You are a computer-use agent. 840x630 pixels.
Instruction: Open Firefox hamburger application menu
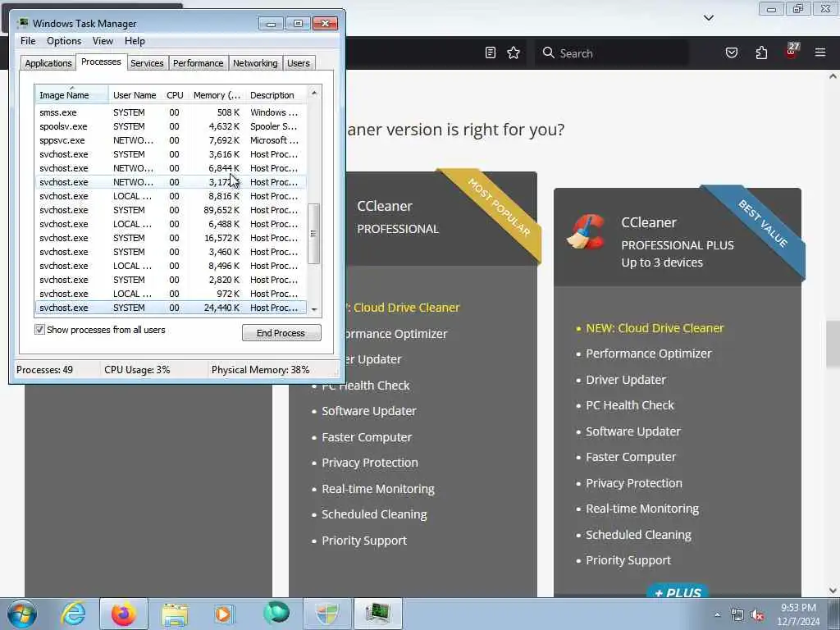point(819,52)
